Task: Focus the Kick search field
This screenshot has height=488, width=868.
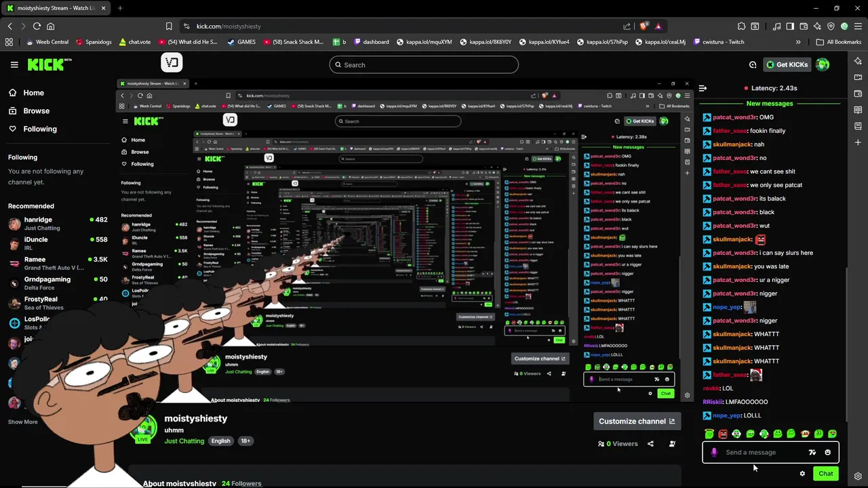Action: (424, 65)
